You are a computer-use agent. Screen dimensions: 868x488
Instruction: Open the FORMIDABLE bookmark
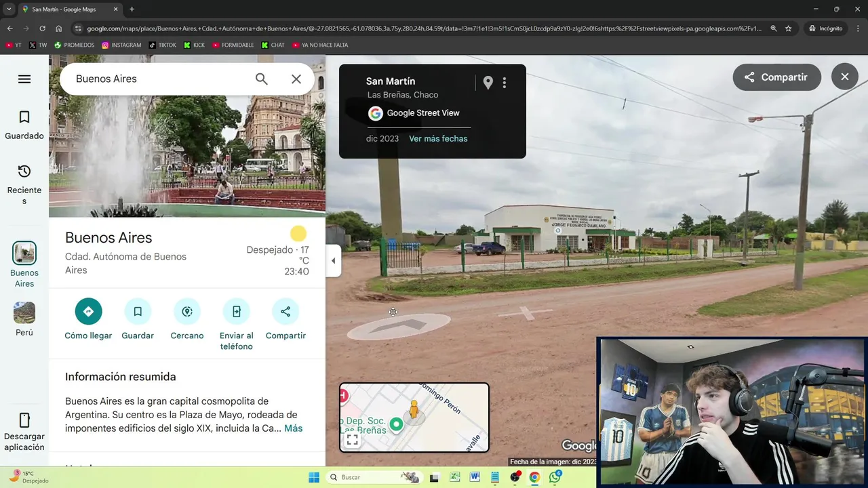point(233,45)
